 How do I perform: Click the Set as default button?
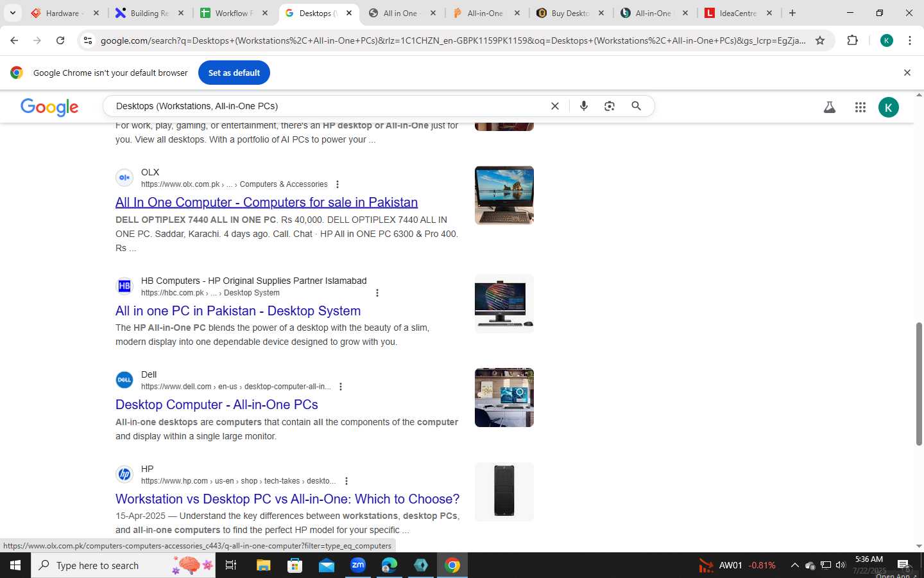(234, 73)
